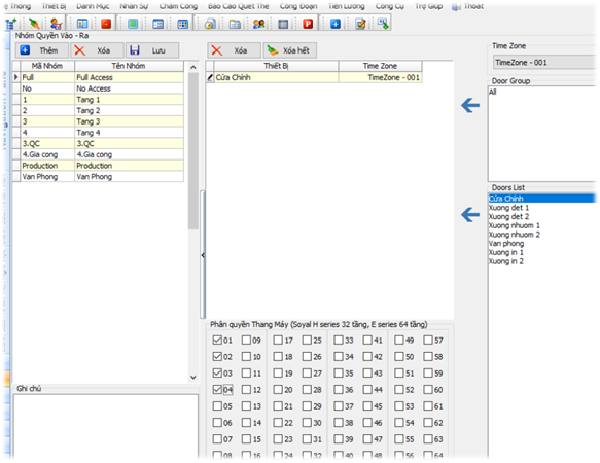Collapse left panel using splitter arrow
This screenshot has height=463, width=600.
click(x=203, y=256)
